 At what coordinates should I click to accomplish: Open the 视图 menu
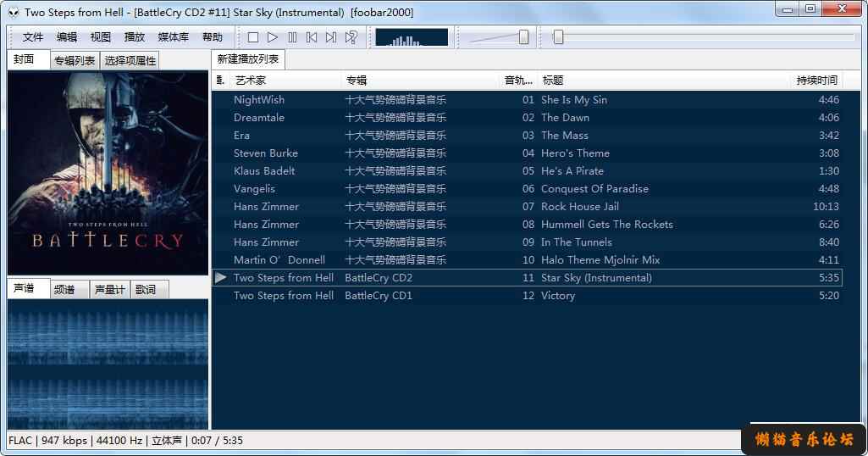[100, 37]
